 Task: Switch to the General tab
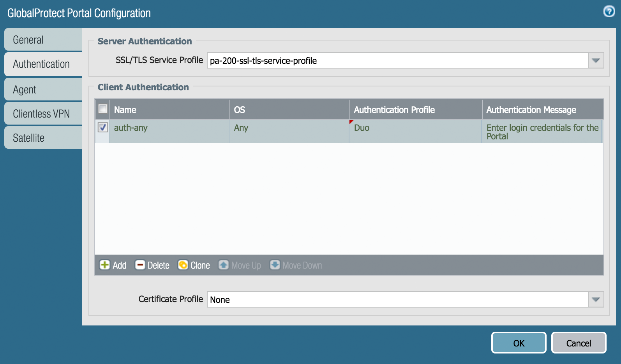click(43, 40)
